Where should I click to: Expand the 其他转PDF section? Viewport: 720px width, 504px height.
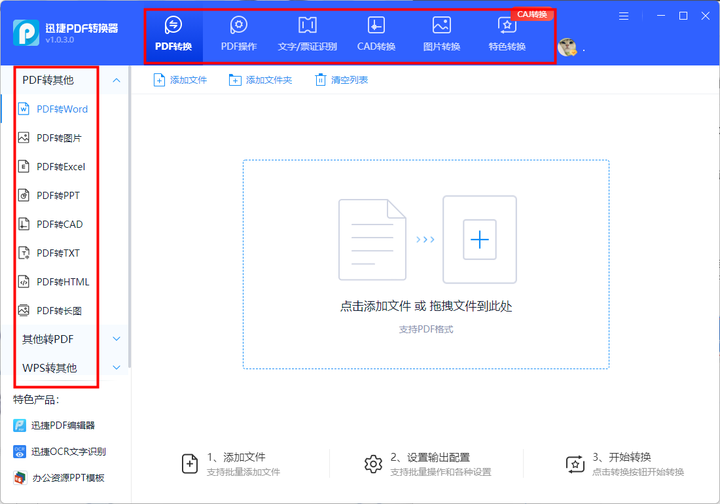pyautogui.click(x=117, y=339)
